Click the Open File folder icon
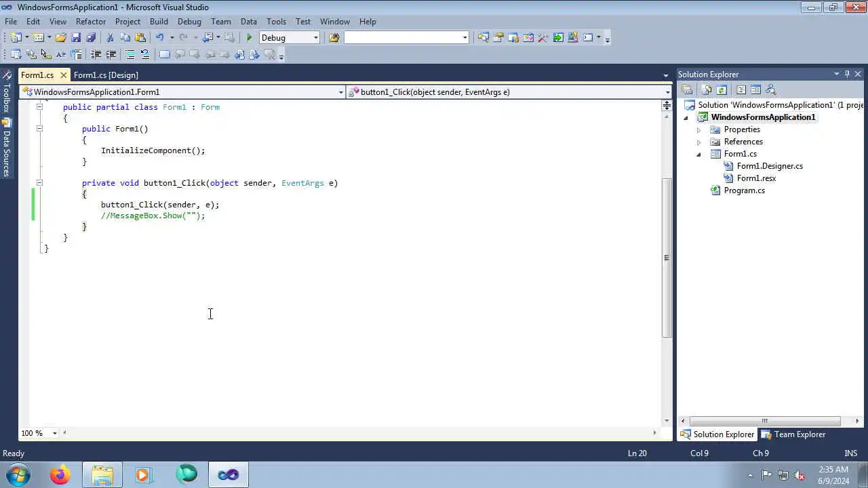This screenshot has width=868, height=488. point(61,38)
